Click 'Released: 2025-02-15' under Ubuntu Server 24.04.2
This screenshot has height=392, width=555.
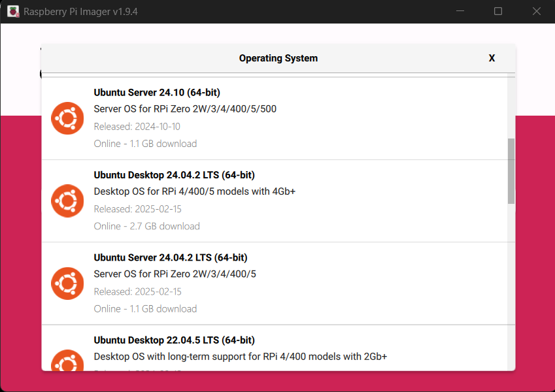(137, 291)
